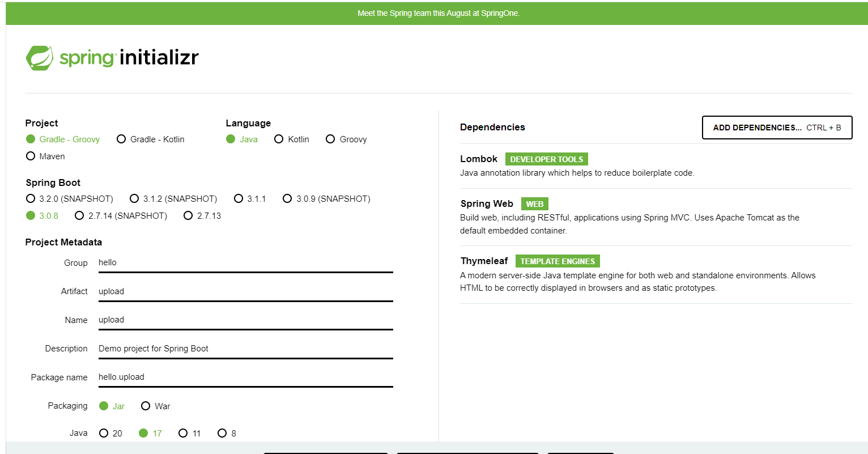Click the Lombok dependency entry
Viewport: 868px width, 454px height.
(x=656, y=166)
